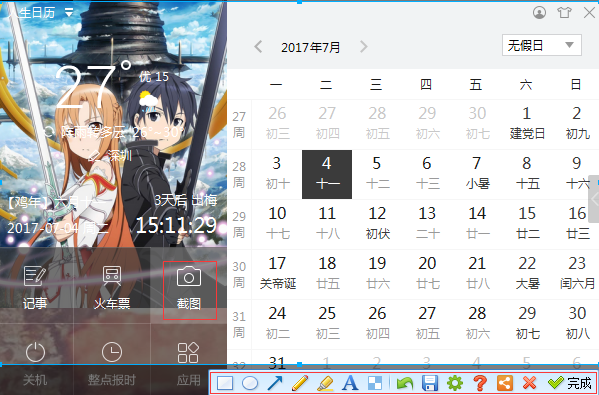Save the screenshot with floppy icon
Viewport: 599px width, 395px height.
pos(430,383)
